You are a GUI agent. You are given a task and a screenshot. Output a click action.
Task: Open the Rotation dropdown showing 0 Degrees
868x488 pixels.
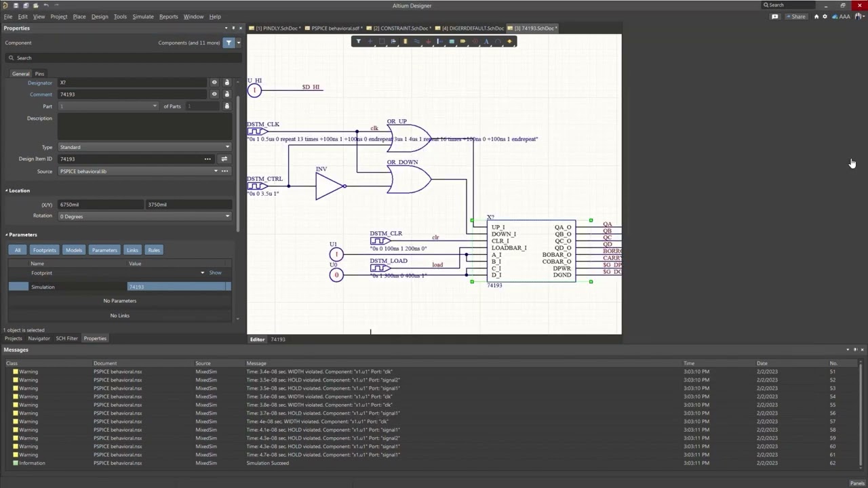click(144, 216)
